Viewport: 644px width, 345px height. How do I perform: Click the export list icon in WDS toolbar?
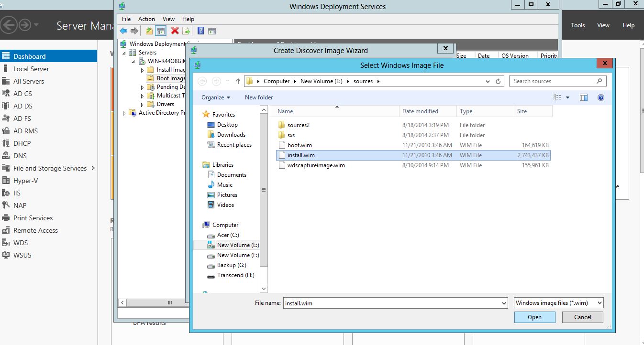coord(186,31)
